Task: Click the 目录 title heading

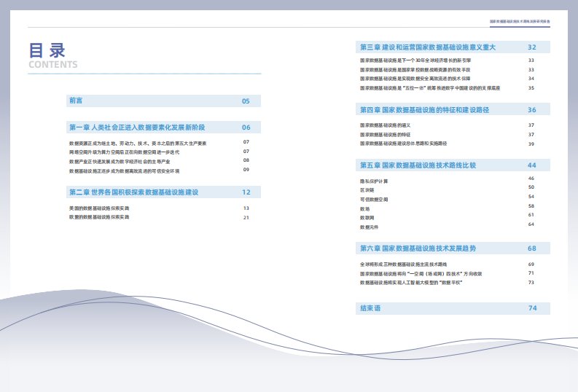Action: tap(47, 50)
